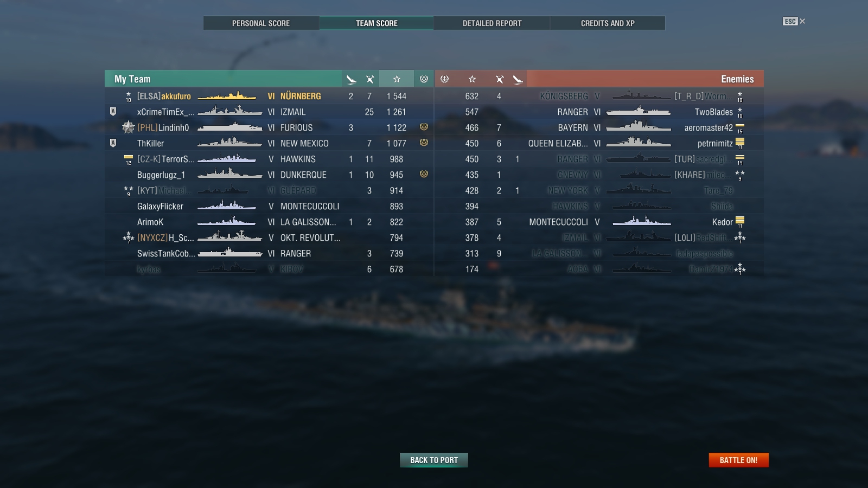Select enemy player TwoBlades in Ranger

599,112
